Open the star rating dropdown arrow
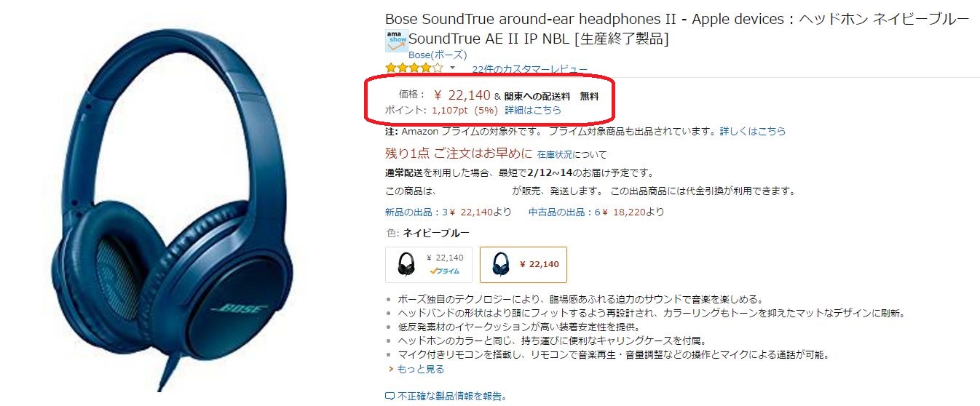980x406 pixels. (452, 68)
